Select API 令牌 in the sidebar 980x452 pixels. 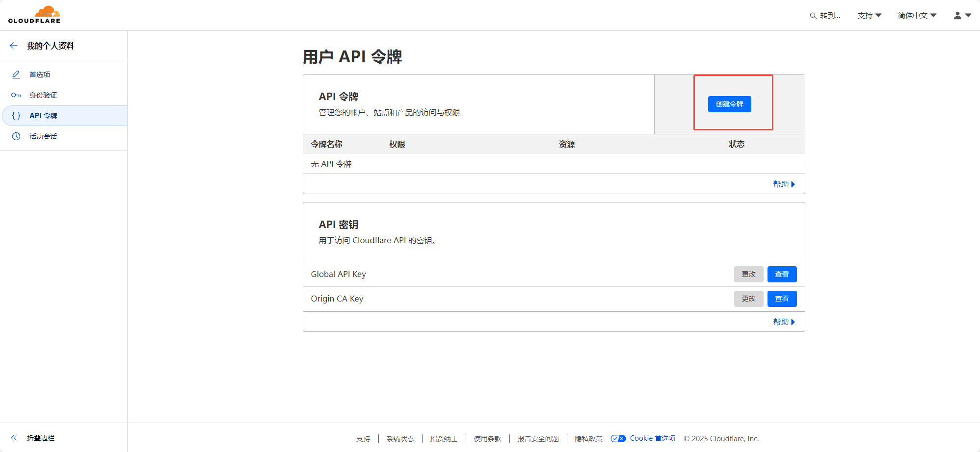coord(43,116)
